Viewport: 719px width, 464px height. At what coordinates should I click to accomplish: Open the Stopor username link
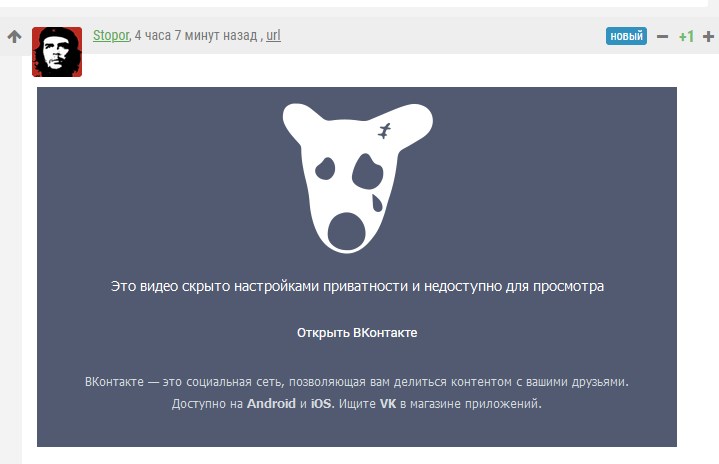coord(111,35)
